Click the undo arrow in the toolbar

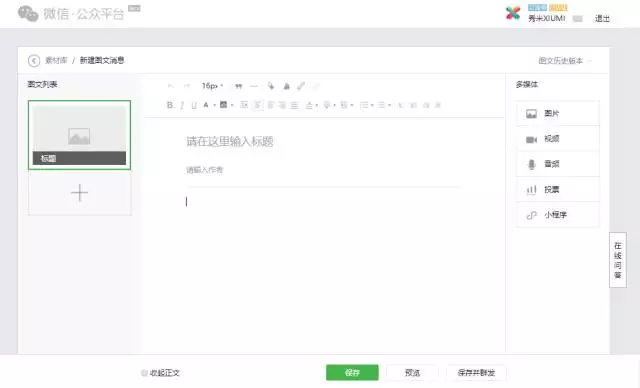[x=171, y=86]
